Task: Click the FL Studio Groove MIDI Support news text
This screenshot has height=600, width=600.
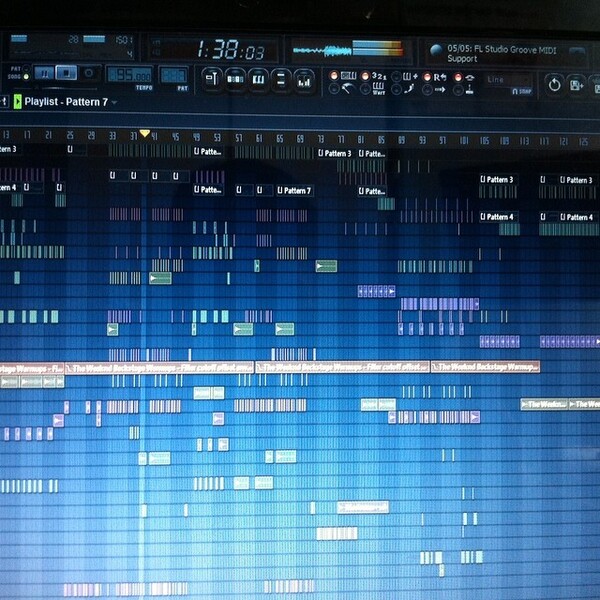Action: pyautogui.click(x=501, y=54)
